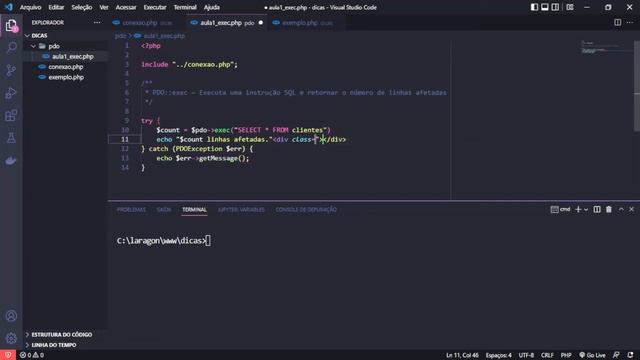Kill terminal with trash icon
640x360 pixels.
click(609, 209)
